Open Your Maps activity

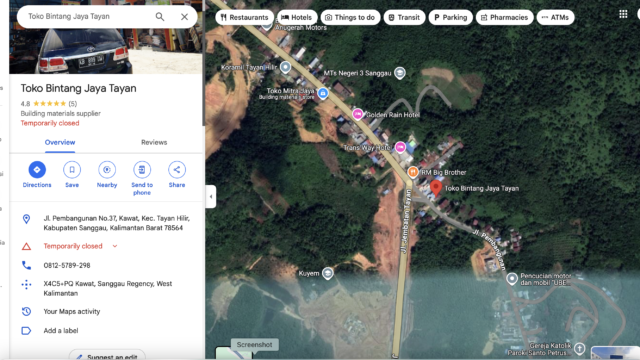(x=72, y=311)
